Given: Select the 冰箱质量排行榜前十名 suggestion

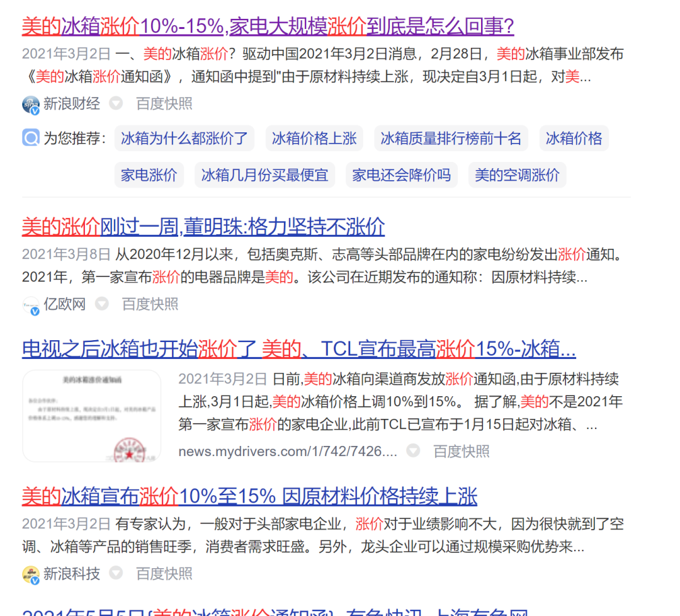Looking at the screenshot, I should tap(451, 139).
